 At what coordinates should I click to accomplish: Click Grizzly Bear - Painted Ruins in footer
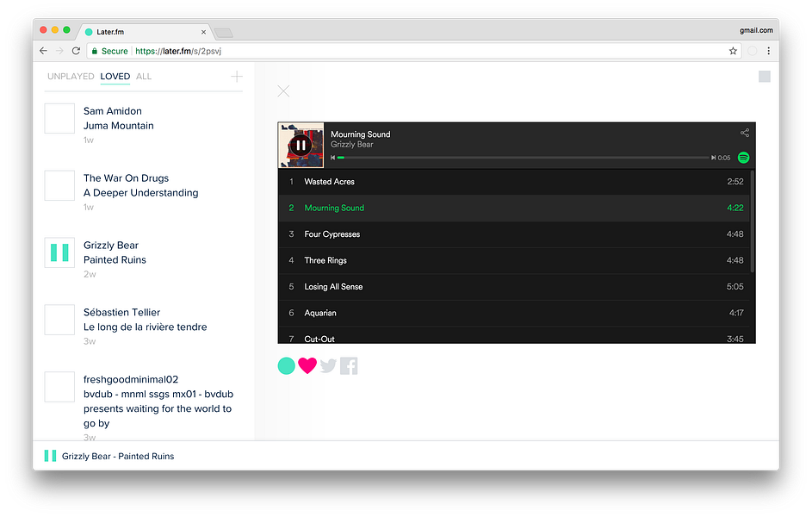[x=118, y=457]
